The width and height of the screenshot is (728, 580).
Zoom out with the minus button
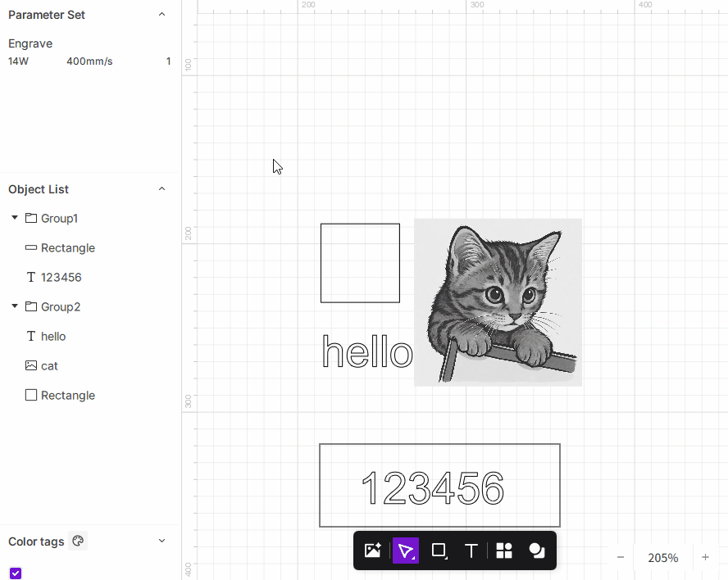[621, 558]
